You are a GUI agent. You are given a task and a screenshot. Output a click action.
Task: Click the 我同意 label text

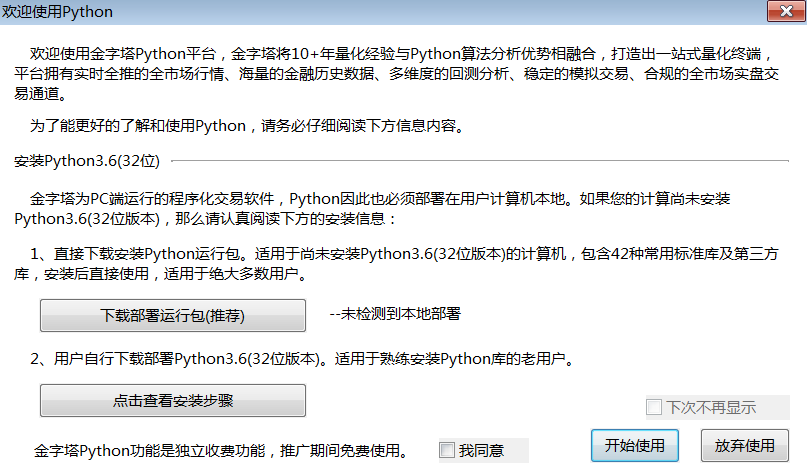pos(481,451)
